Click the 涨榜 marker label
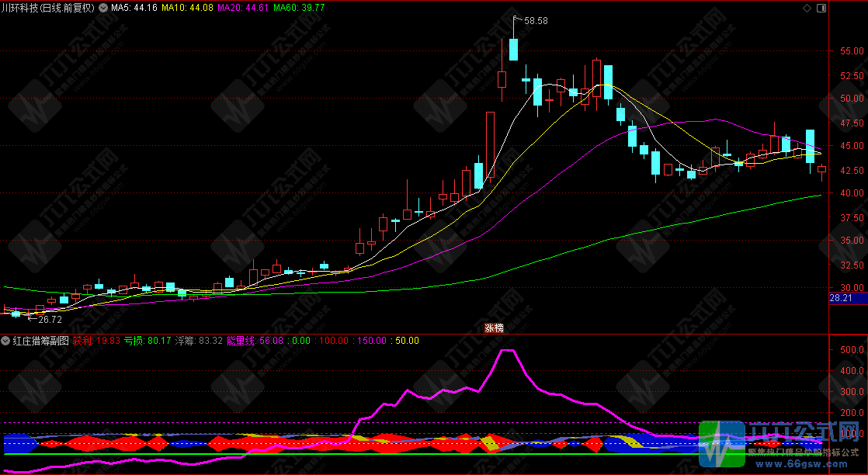This screenshot has height=475, width=868. pos(495,328)
